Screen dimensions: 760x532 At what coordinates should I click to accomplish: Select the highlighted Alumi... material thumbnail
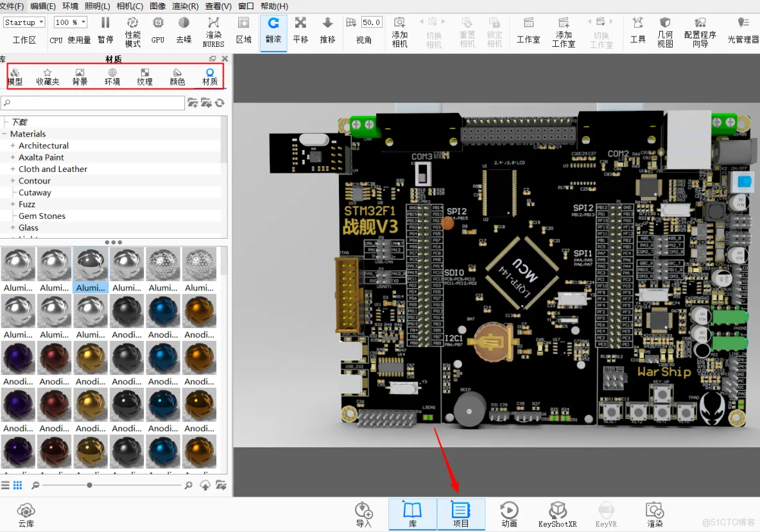click(91, 270)
